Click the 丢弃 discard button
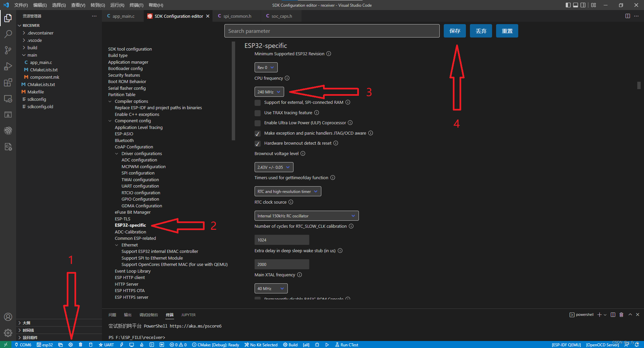Viewport: 644px width, 348px height. [x=481, y=31]
